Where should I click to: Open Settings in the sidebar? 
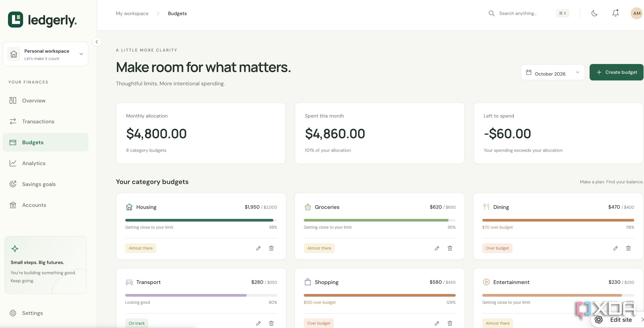46,313
